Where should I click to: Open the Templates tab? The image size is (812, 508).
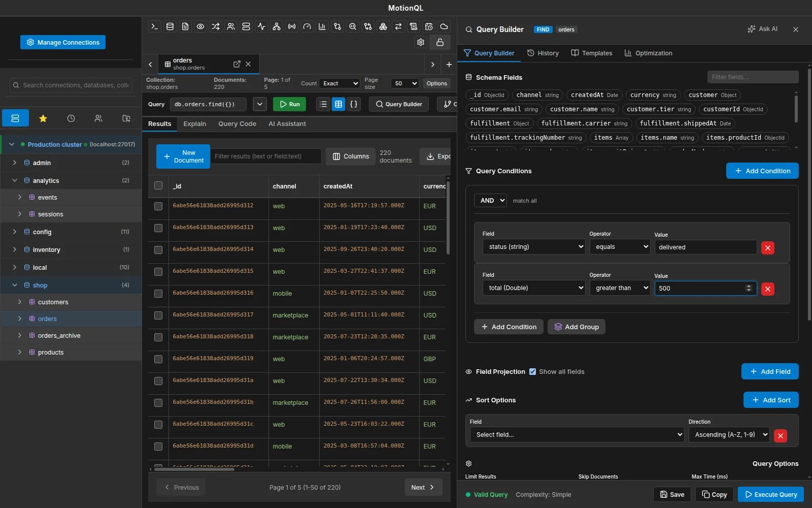click(592, 53)
